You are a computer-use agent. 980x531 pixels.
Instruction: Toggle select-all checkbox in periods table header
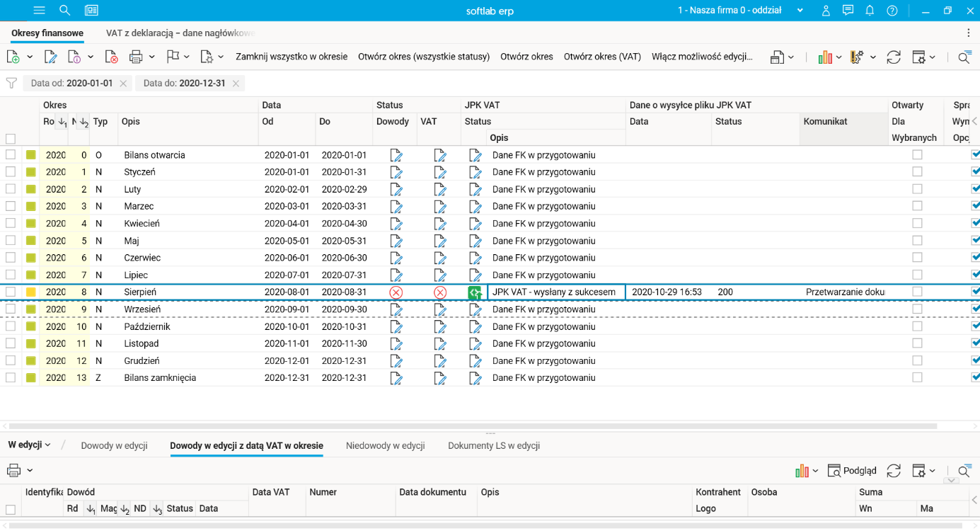tap(11, 139)
